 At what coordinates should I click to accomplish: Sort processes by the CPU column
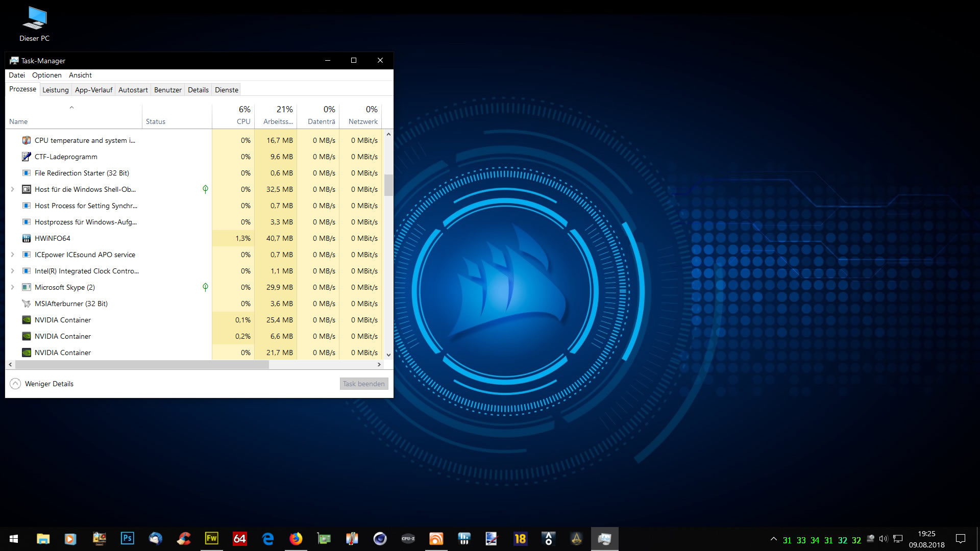(233, 116)
